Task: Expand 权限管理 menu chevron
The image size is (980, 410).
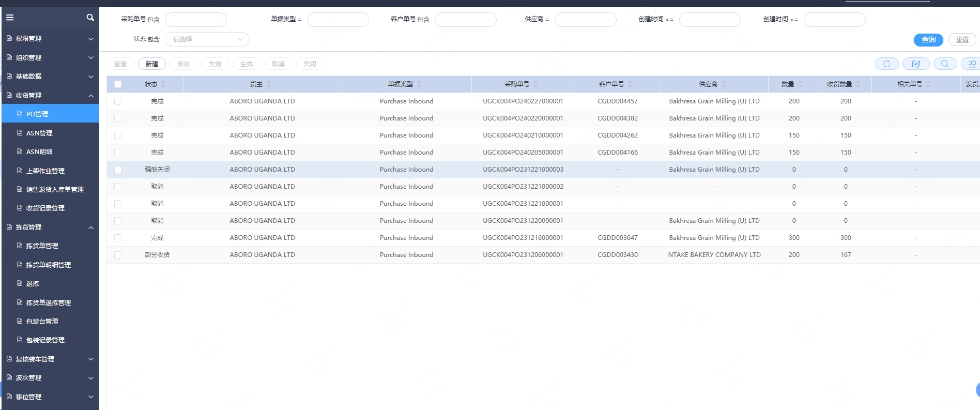Action: 91,39
